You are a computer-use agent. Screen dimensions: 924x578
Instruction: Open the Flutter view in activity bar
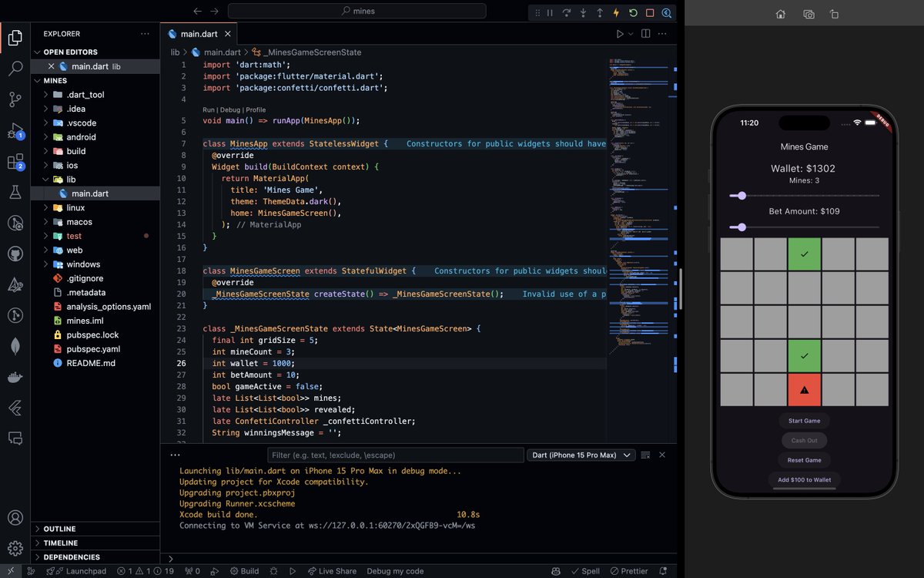tap(15, 408)
